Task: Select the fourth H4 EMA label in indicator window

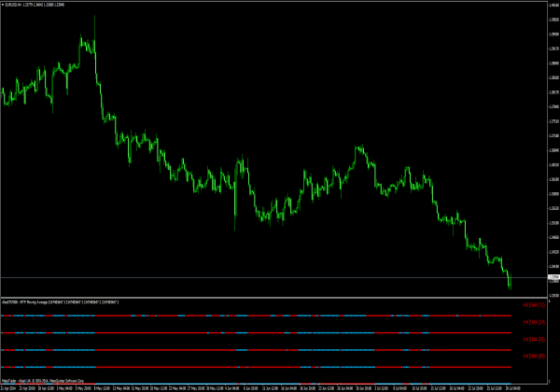Action: 533,356
